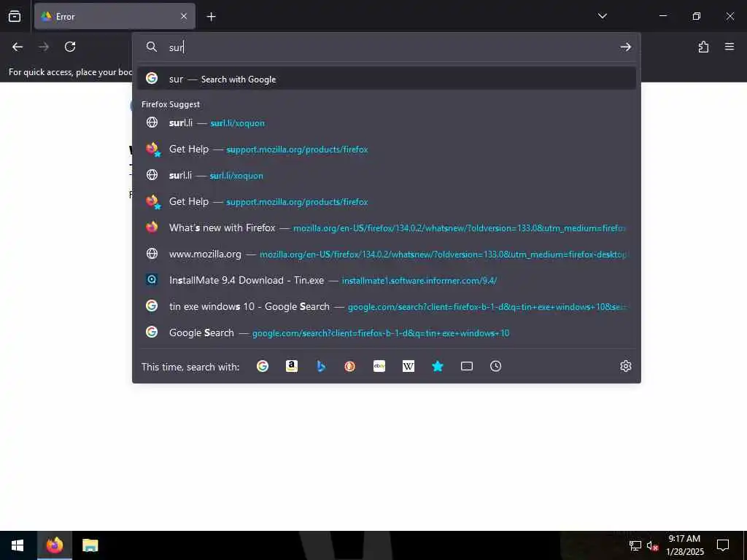Click the Firefox View icon
Viewport: 747px width, 560px height.
tap(15, 16)
